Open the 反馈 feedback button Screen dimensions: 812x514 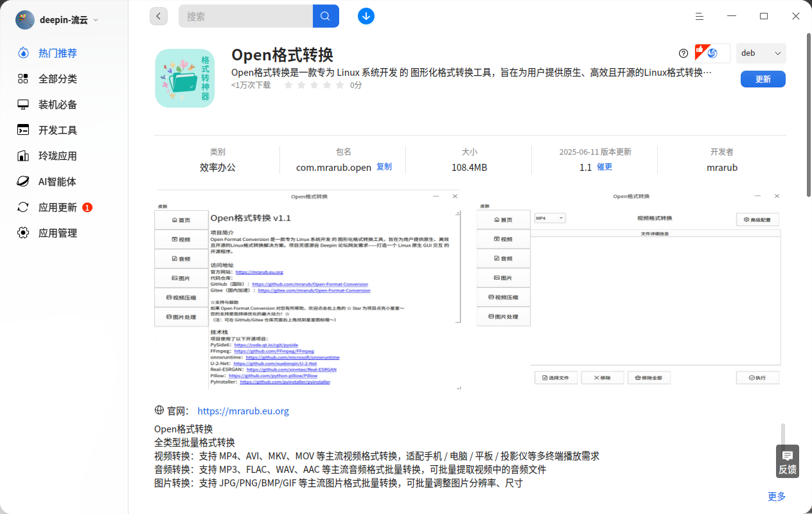pyautogui.click(x=788, y=461)
